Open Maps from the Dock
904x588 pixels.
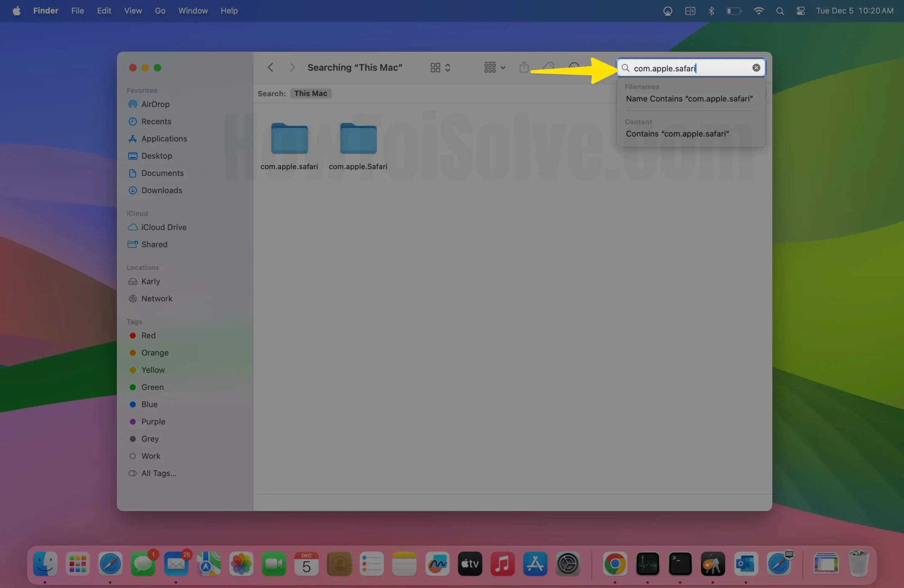209,564
